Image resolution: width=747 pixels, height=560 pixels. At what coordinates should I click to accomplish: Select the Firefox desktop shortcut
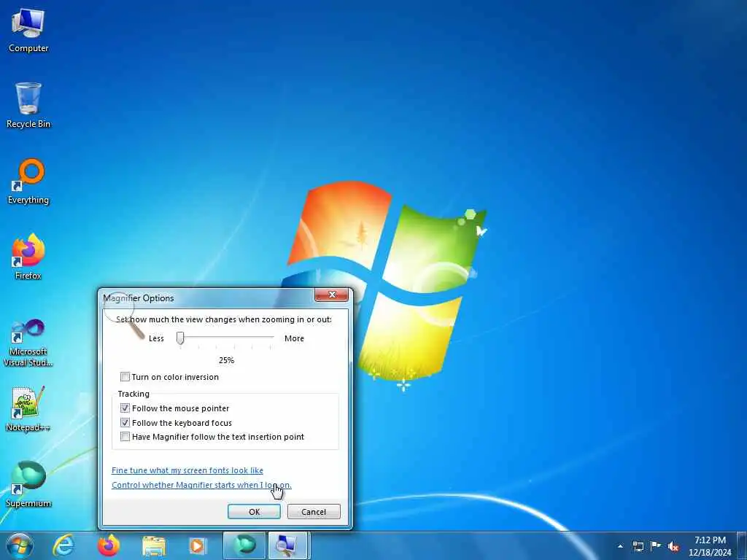coord(28,257)
